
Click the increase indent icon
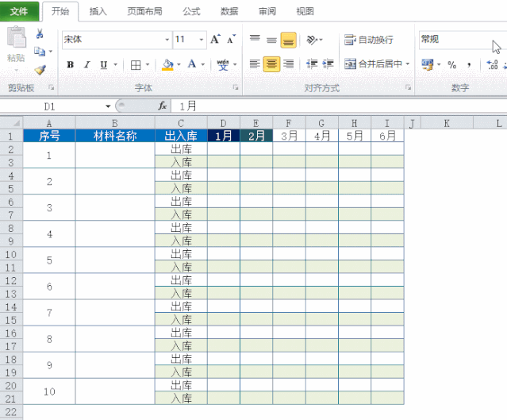point(328,64)
